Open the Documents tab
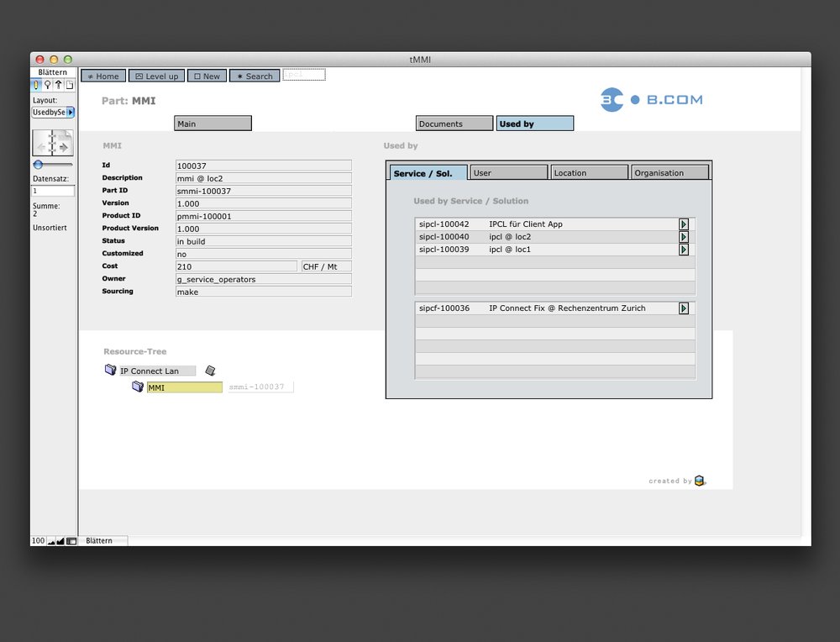The image size is (840, 642). [x=454, y=124]
